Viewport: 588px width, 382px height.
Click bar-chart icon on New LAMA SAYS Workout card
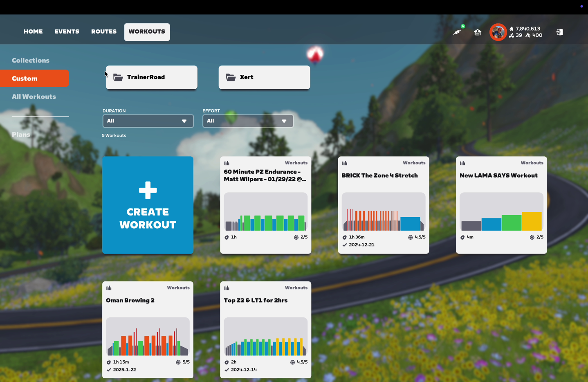pos(462,163)
